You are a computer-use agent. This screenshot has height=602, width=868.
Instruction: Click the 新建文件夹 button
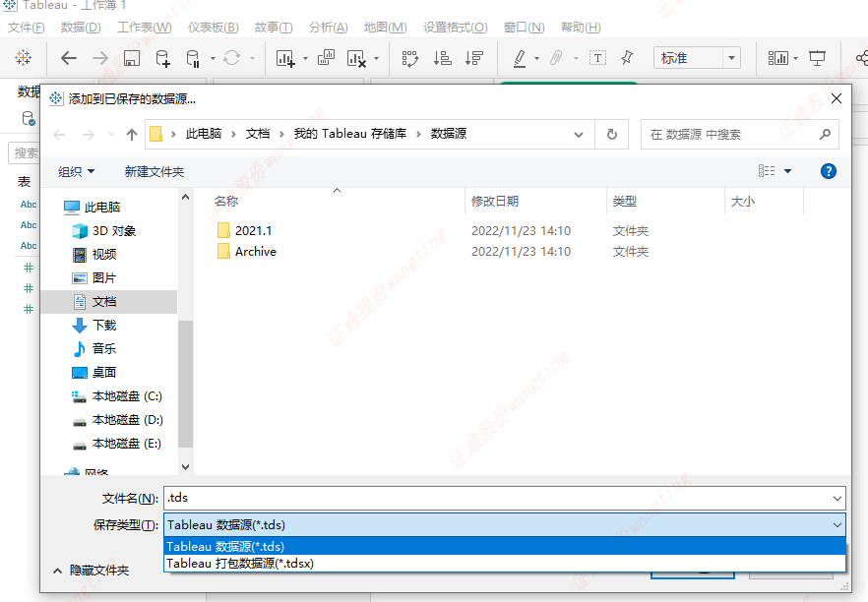pos(155,171)
